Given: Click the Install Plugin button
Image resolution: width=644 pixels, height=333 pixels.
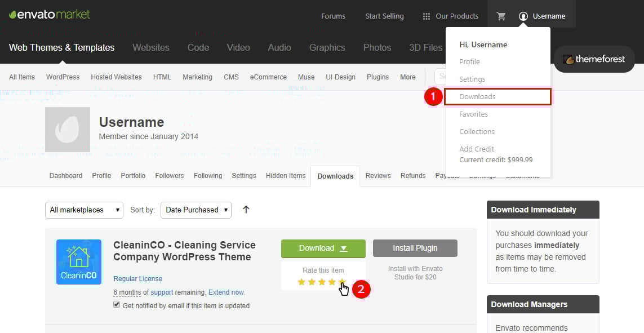Looking at the screenshot, I should (415, 248).
